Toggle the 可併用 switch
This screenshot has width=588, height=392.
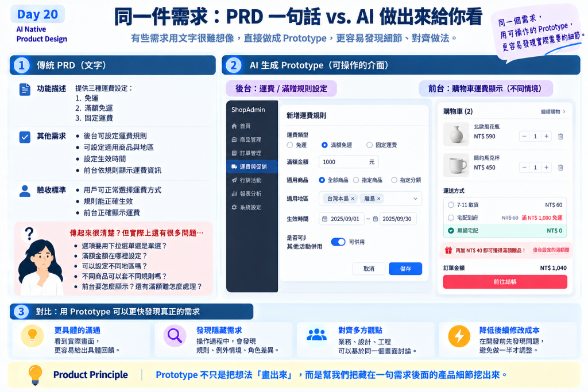338,242
